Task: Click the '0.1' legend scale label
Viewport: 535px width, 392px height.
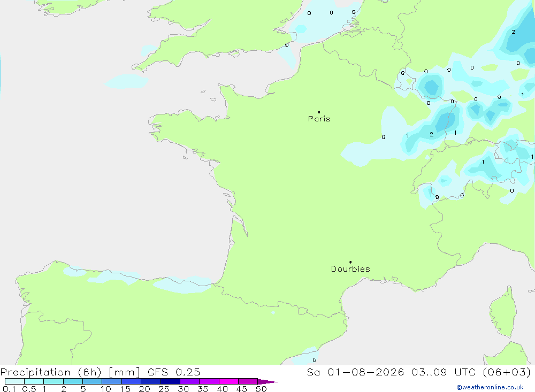Action: (9, 389)
